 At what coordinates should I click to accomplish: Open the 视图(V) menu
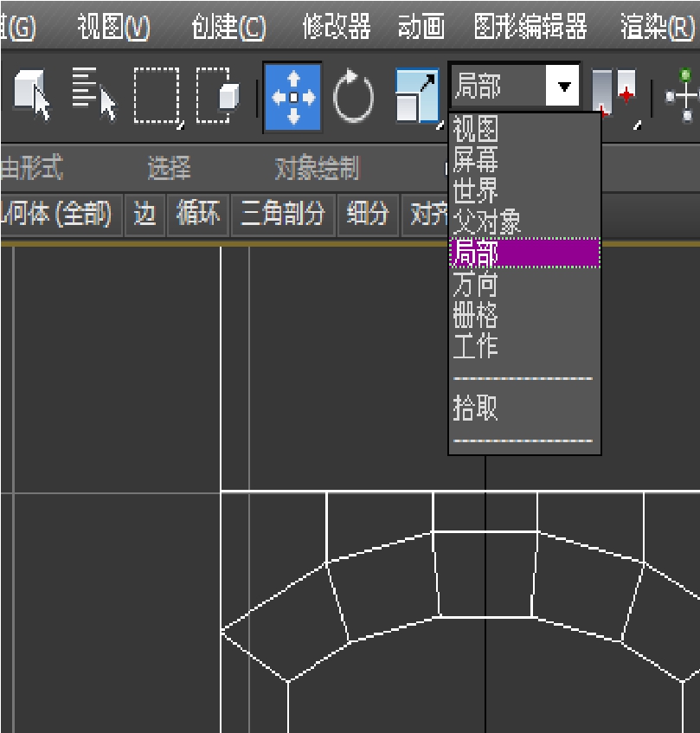click(113, 27)
